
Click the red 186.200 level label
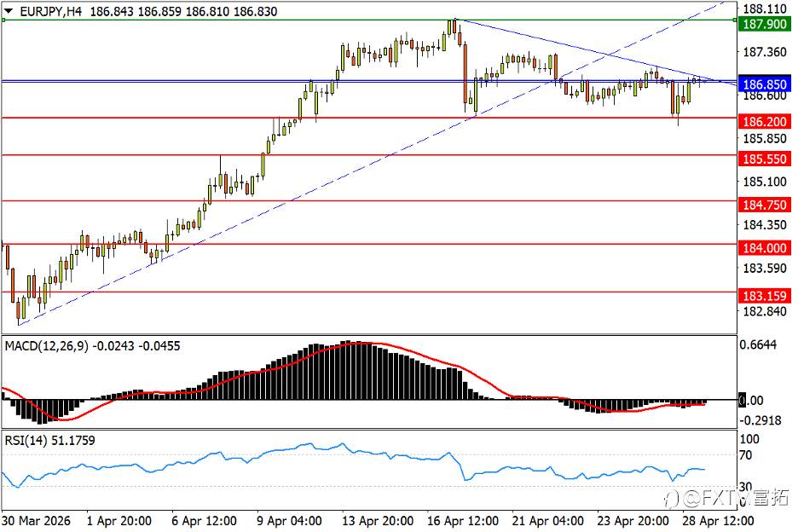(765, 121)
